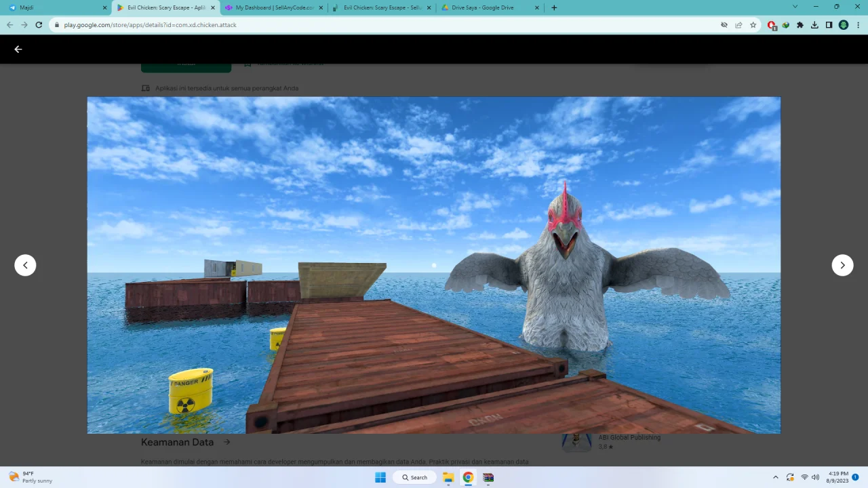Viewport: 868px width, 488px height.
Task: View site information lock icon
Action: (x=57, y=25)
